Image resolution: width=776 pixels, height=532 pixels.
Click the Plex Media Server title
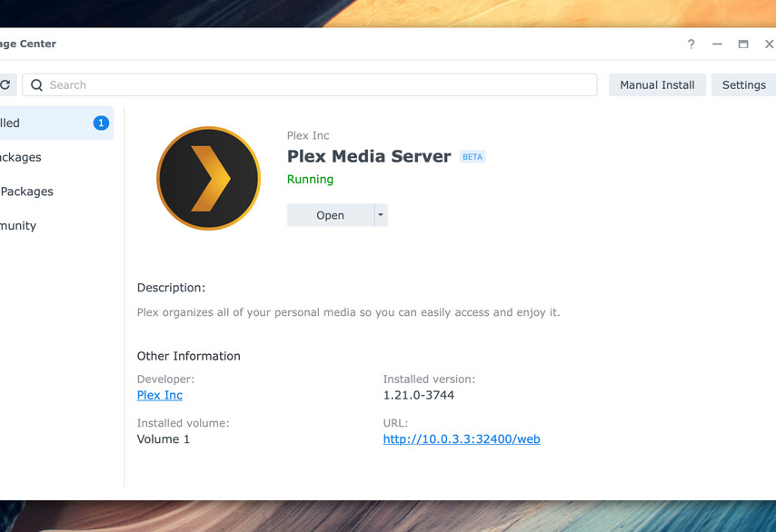point(369,156)
